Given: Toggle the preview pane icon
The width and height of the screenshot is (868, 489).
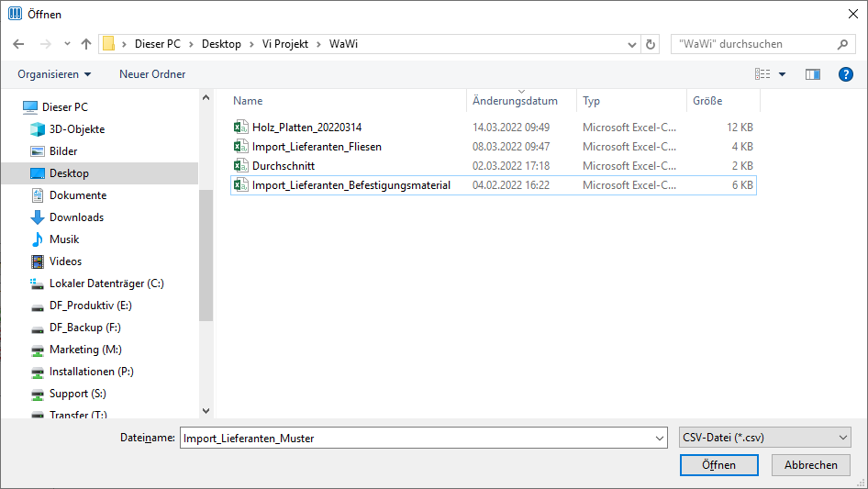Looking at the screenshot, I should click(813, 74).
